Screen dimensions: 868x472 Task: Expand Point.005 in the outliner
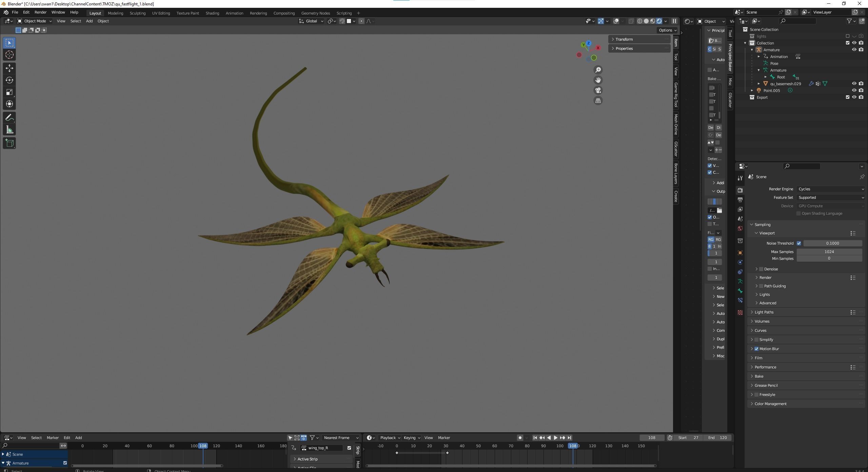coord(752,91)
